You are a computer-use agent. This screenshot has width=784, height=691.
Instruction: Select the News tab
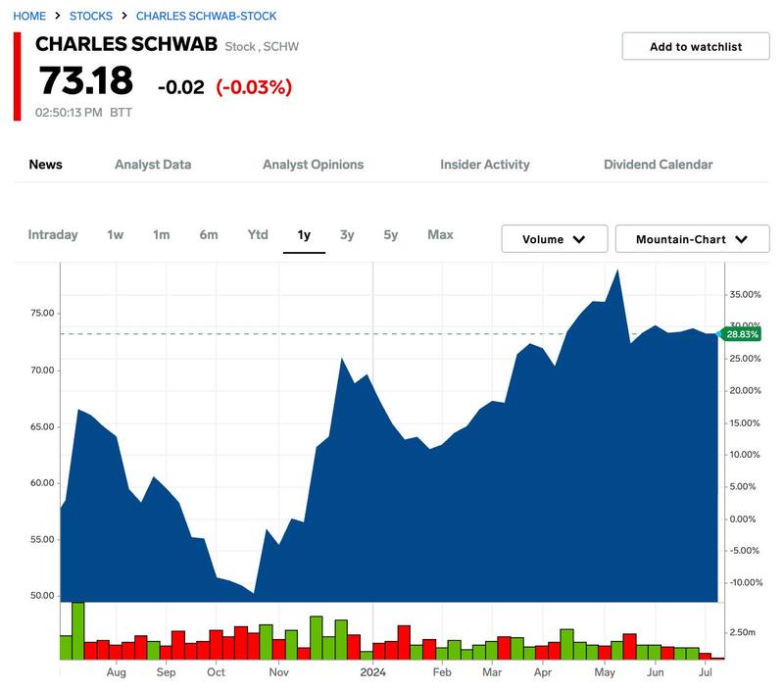tap(45, 165)
